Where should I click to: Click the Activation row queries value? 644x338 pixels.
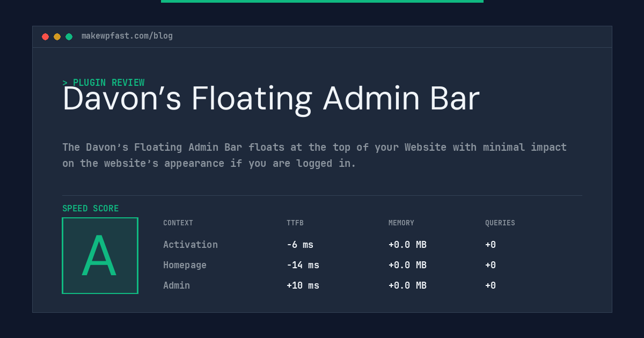[491, 245]
